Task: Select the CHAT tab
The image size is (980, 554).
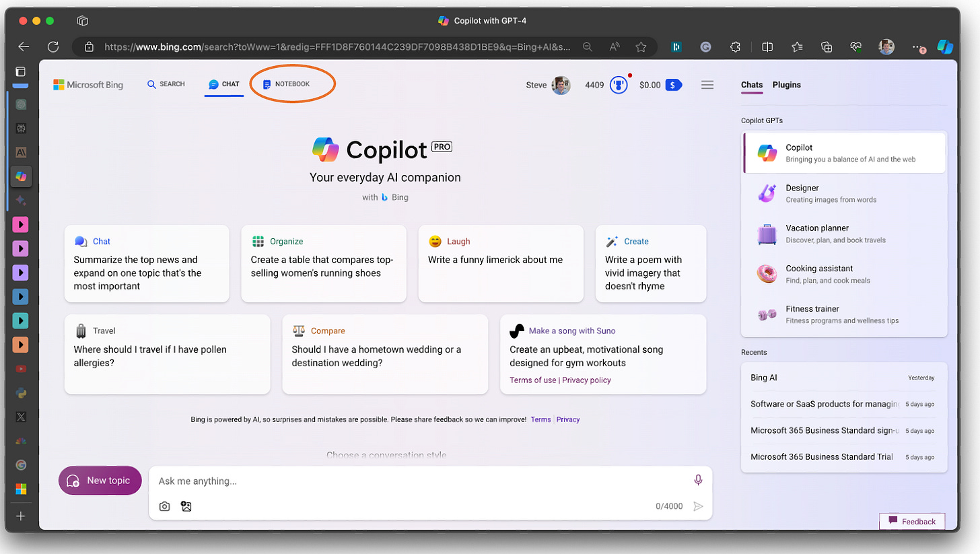Action: tap(224, 84)
